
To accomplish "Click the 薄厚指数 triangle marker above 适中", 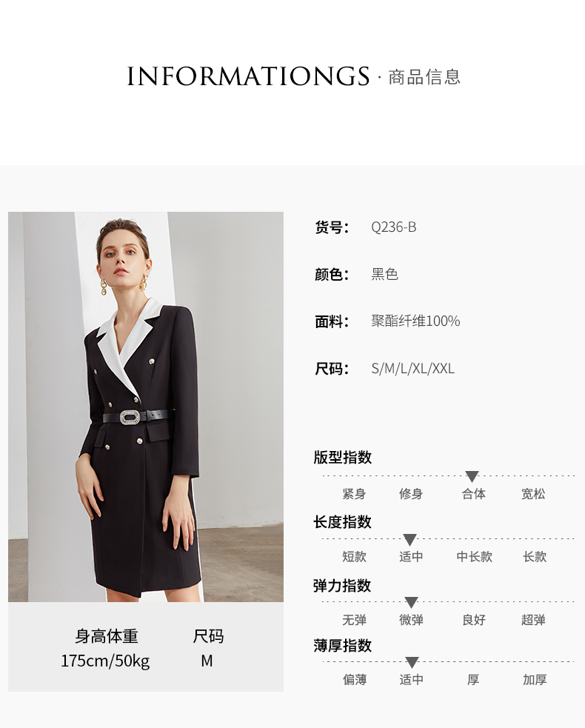I will point(412,662).
